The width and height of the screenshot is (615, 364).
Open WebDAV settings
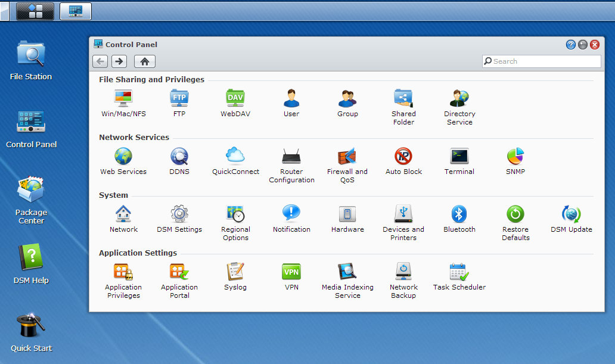pyautogui.click(x=235, y=103)
